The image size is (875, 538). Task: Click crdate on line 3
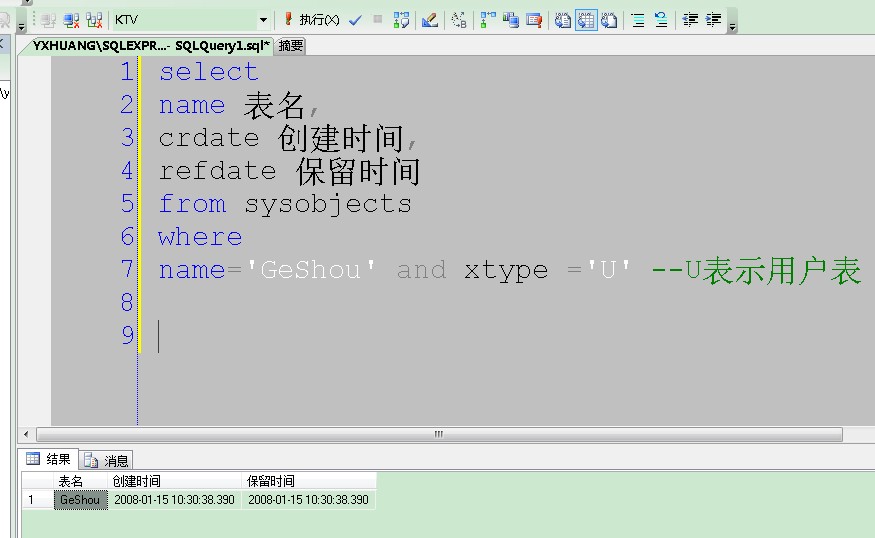click(x=209, y=138)
